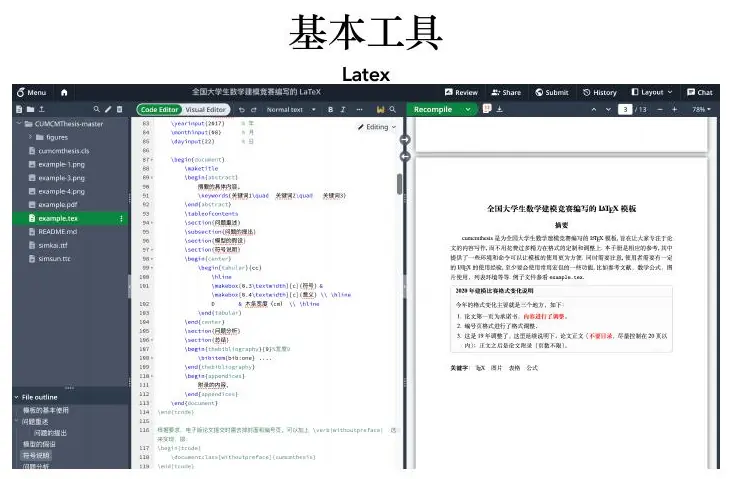The height and width of the screenshot is (479, 734).
Task: Upload a file to the project
Action: click(x=42, y=109)
